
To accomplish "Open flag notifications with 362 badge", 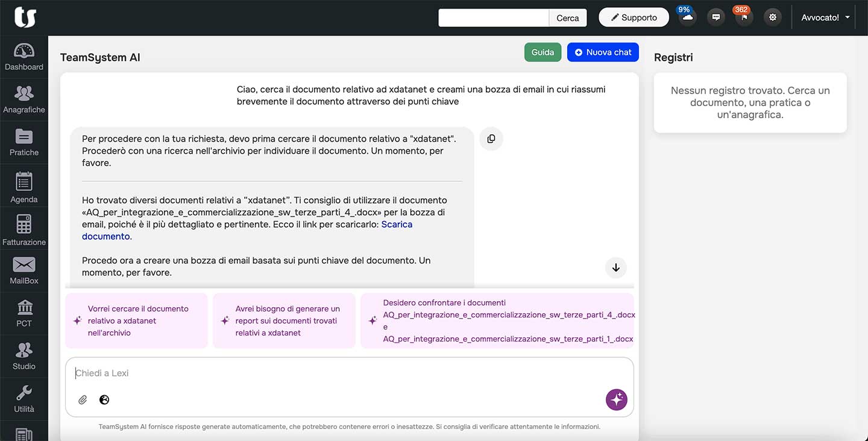I will pos(744,17).
